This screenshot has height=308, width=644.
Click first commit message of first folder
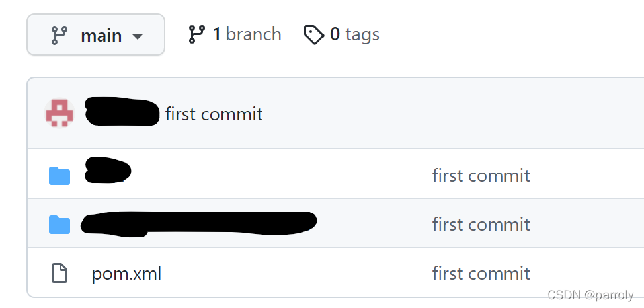point(481,175)
